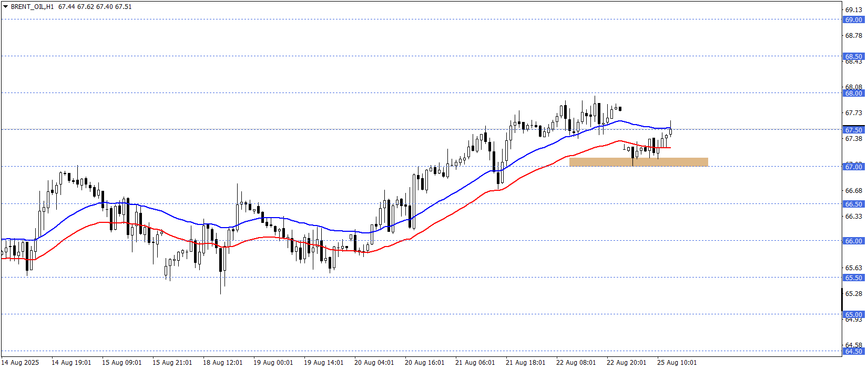Click the 22 Aug 20:01 time label

point(626,363)
